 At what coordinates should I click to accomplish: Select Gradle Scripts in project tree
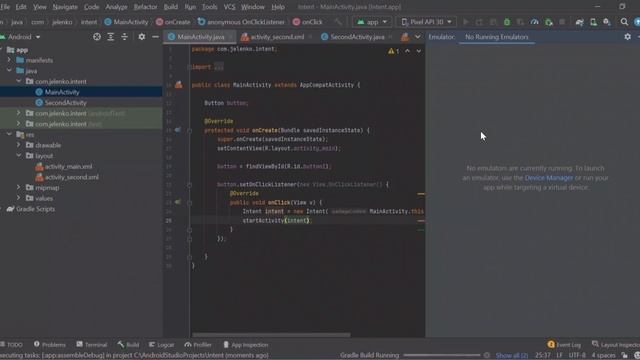point(81,209)
